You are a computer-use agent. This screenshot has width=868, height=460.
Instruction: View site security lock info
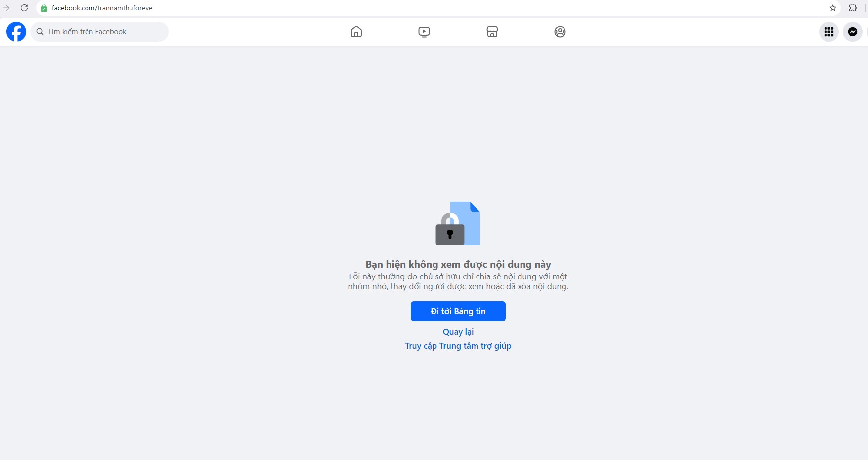coord(44,8)
